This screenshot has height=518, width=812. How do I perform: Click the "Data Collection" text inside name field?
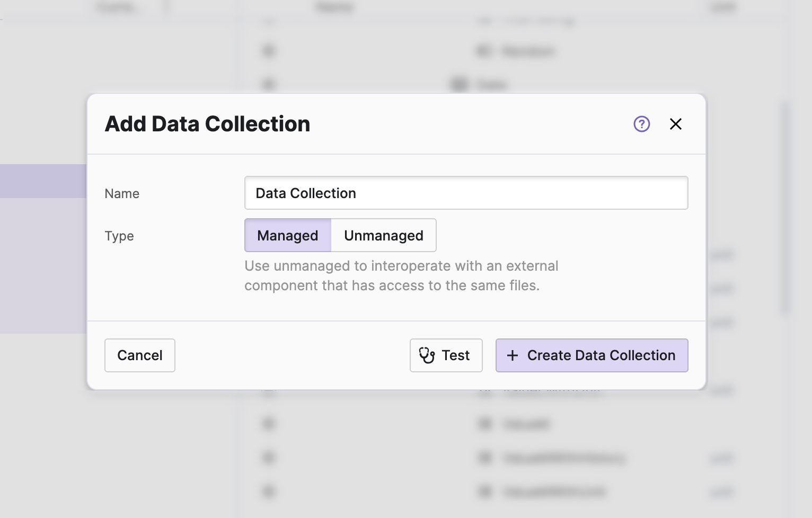[306, 193]
